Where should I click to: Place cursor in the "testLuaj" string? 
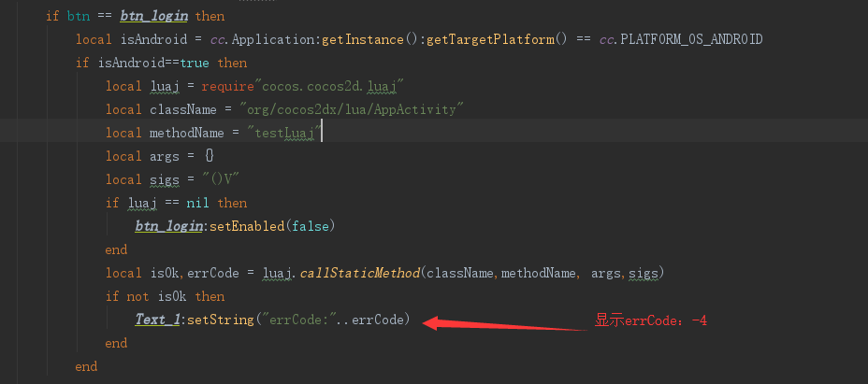click(284, 133)
